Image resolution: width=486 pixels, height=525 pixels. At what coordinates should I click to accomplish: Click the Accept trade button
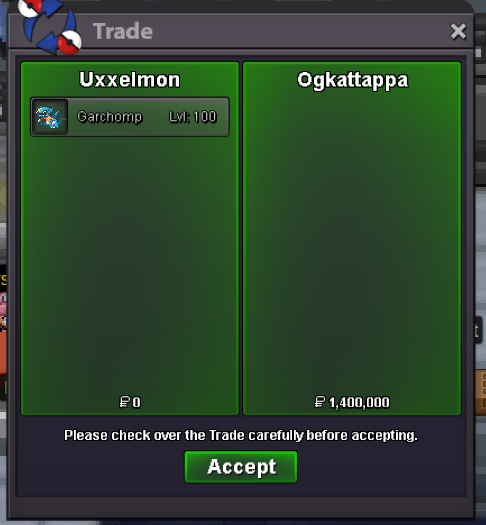(241, 467)
